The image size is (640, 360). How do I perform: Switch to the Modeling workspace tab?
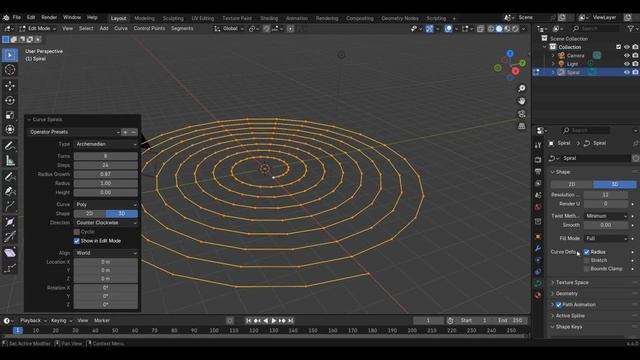[144, 18]
